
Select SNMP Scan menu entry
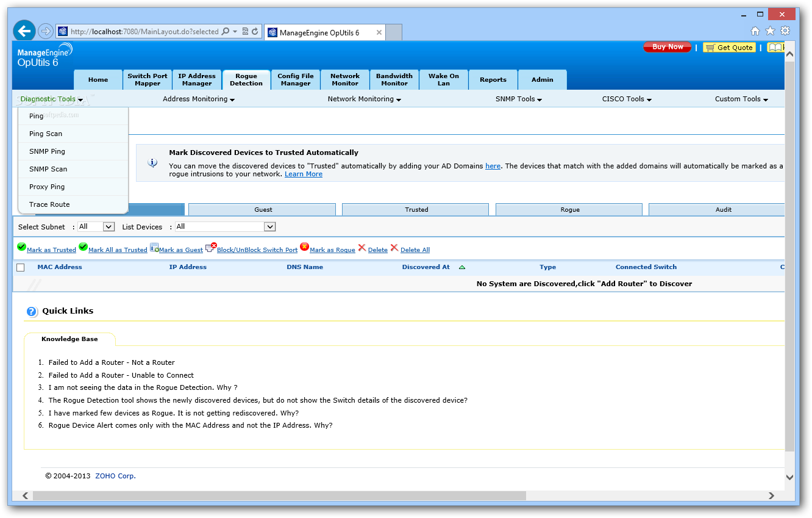[73, 169]
